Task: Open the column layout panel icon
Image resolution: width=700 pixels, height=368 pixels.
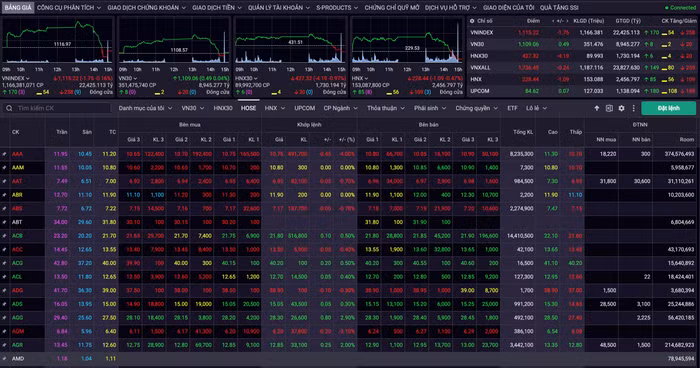Action: coord(609,108)
